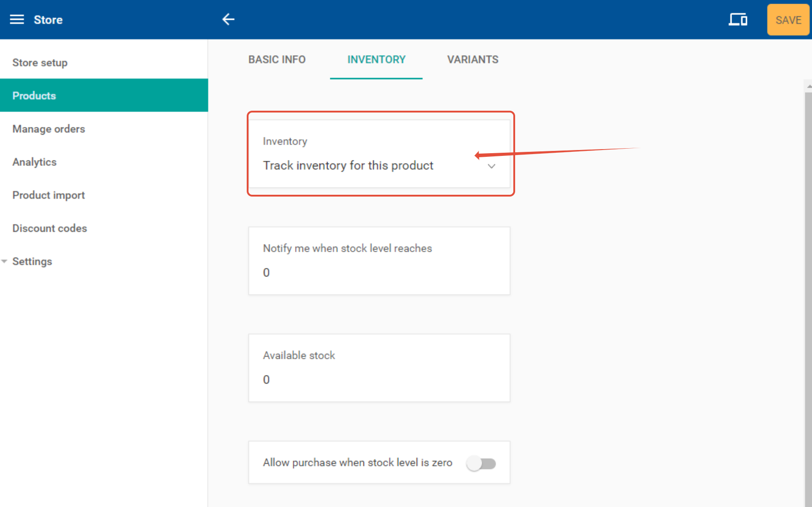Screen dimensions: 812x507
Task: Open the device preview icon
Action: click(x=738, y=20)
